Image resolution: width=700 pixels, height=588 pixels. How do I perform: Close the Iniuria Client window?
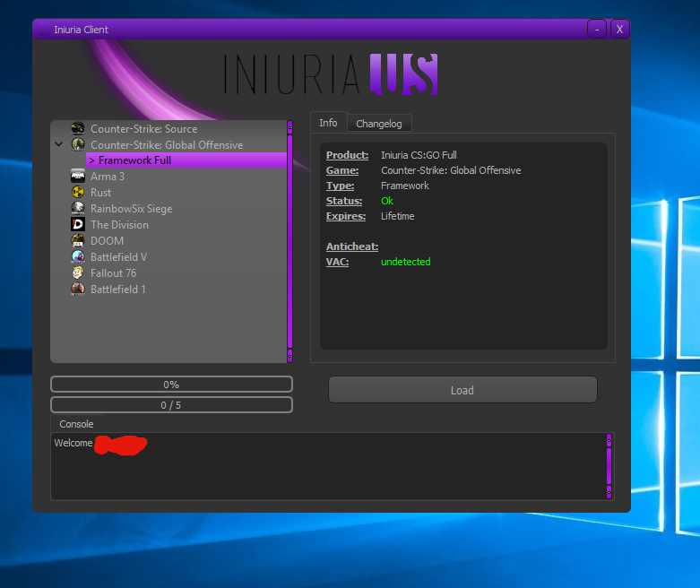(619, 30)
